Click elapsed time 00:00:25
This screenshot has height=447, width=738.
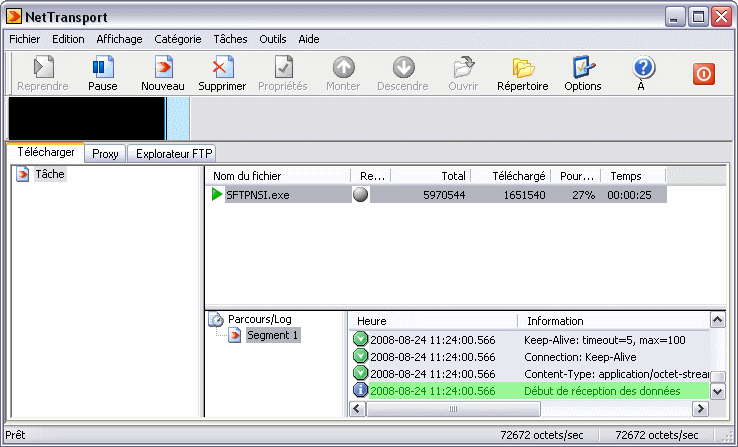coord(629,195)
